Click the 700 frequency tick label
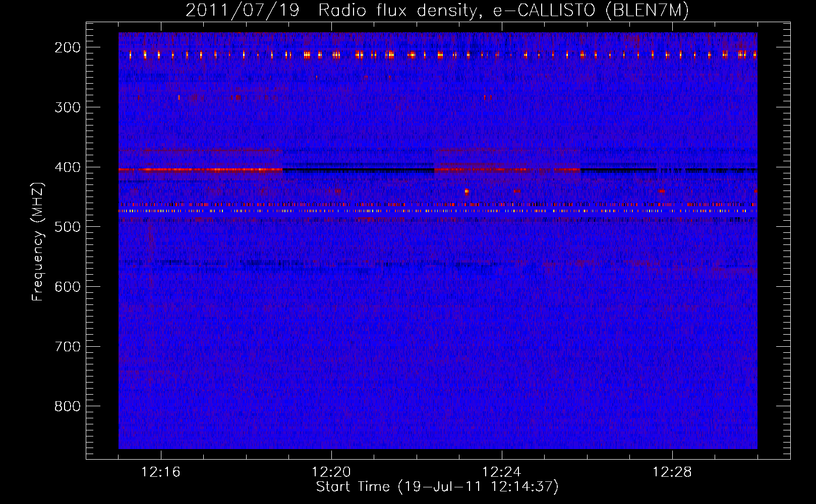Screen dimensions: 816x504 [68, 347]
